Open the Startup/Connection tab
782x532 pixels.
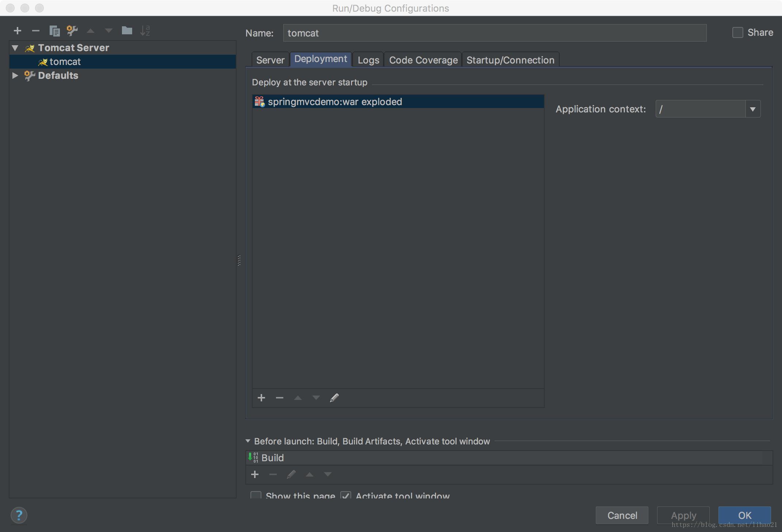510,60
